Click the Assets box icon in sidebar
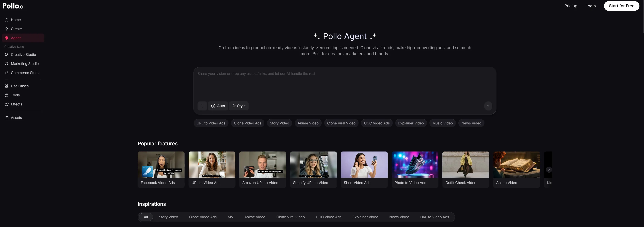 (x=7, y=118)
